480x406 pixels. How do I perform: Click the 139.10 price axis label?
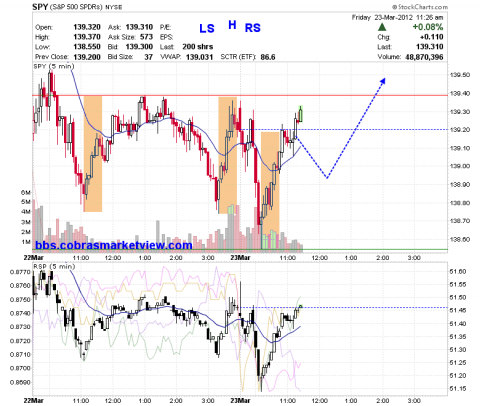(x=460, y=148)
